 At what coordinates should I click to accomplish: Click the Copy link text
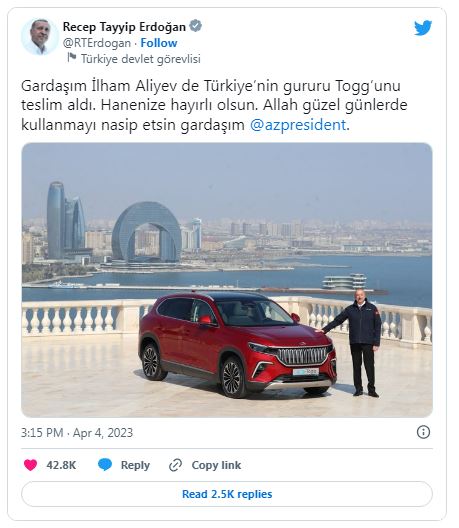click(x=216, y=465)
